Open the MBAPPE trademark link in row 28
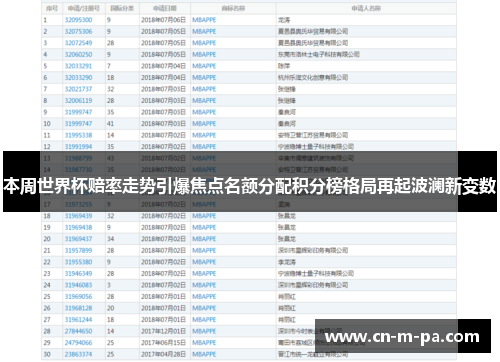500x362 pixels. [204, 331]
